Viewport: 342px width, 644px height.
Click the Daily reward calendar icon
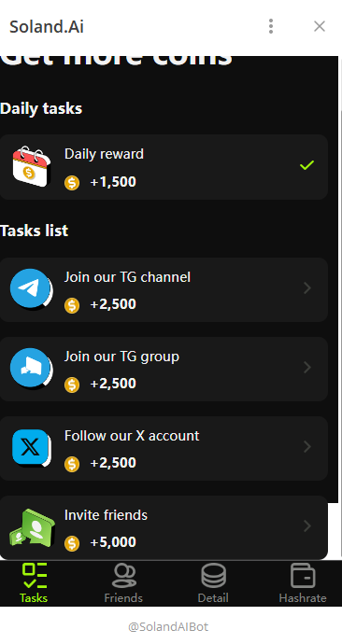[31, 166]
